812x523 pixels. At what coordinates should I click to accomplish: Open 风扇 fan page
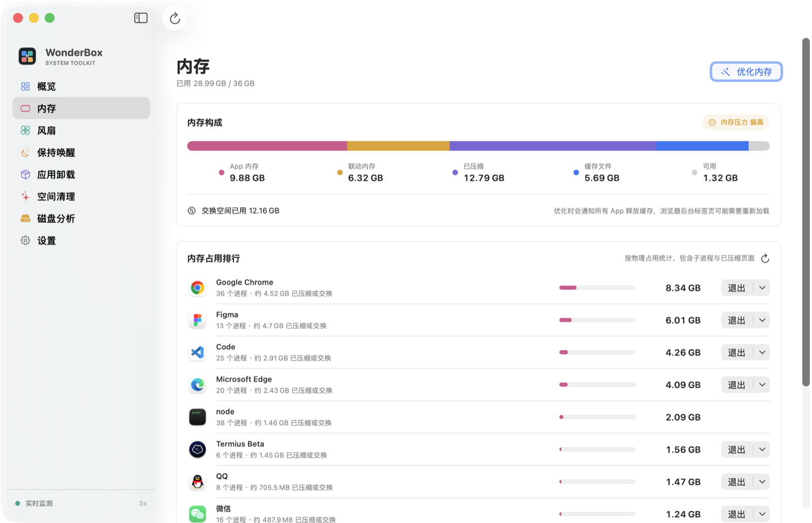81,130
